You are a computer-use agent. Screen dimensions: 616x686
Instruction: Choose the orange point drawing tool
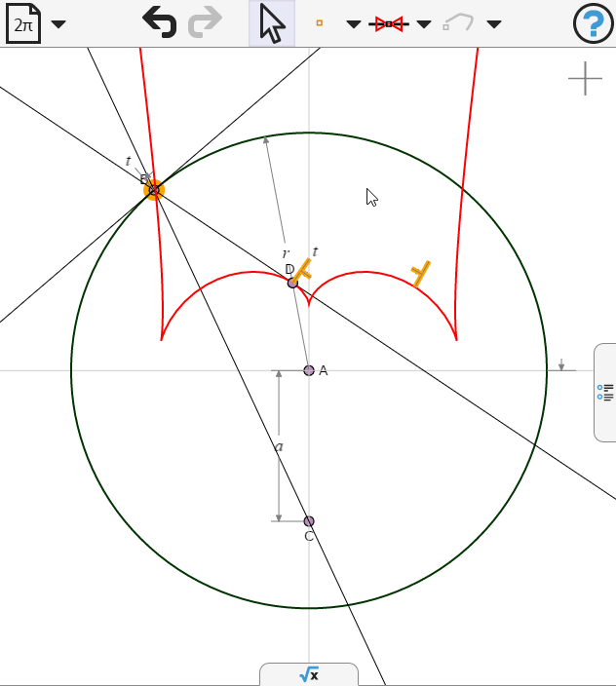[320, 22]
